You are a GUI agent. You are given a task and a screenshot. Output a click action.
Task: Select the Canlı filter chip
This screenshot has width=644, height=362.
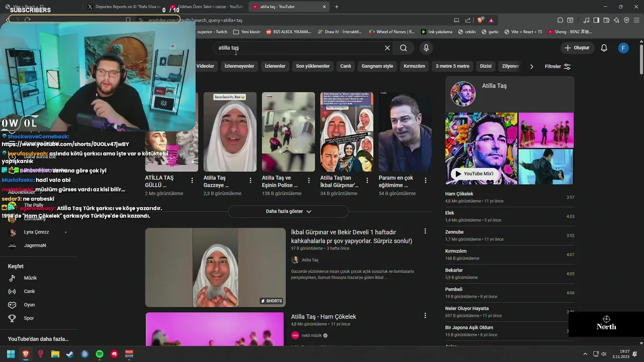point(346,66)
